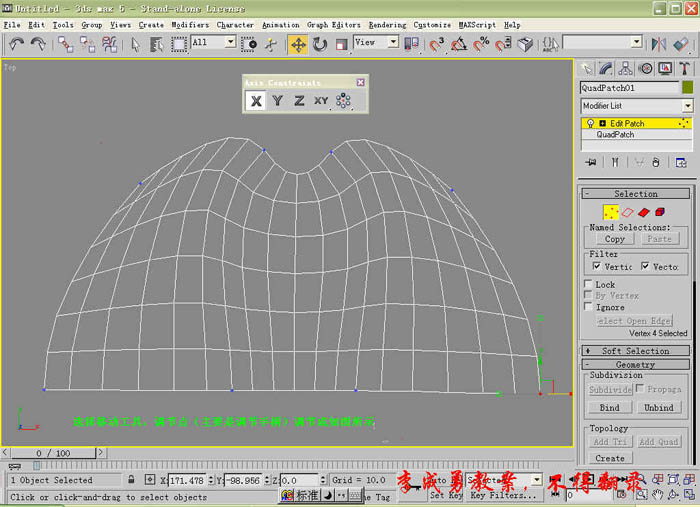Enable the Lock Handles checkbox
Image resolution: width=700 pixels, height=507 pixels.
click(588, 284)
